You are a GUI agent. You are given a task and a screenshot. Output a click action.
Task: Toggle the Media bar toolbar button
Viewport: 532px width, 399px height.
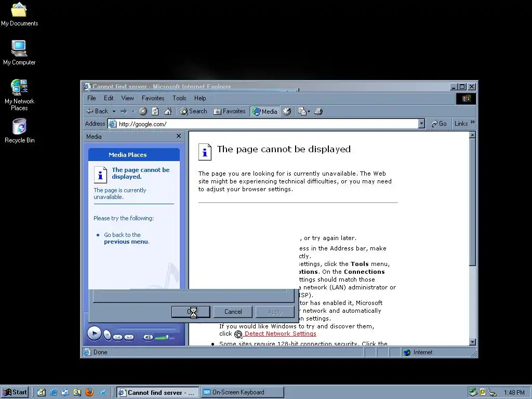(x=265, y=111)
